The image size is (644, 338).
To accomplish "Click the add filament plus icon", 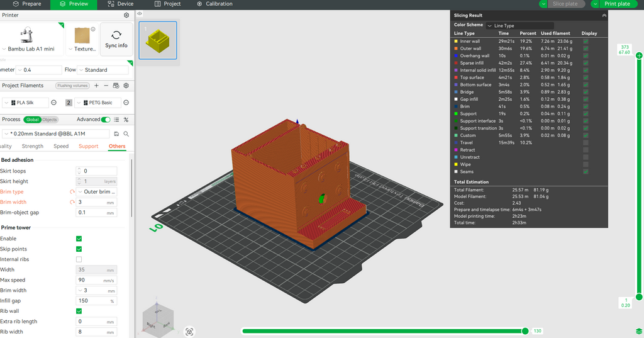I will (x=96, y=86).
